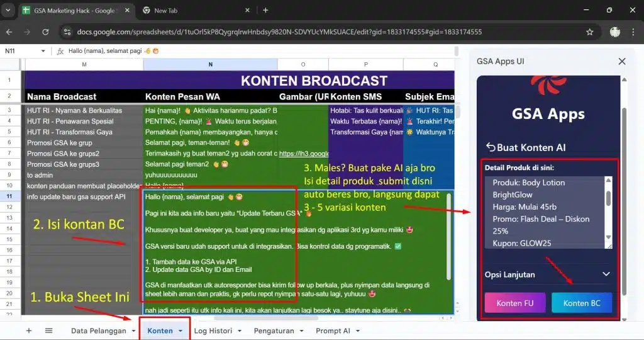Click the GSA Apps sidebar vertical scrollbar
Viewport: 644px width, 340px height.
pyautogui.click(x=625, y=201)
